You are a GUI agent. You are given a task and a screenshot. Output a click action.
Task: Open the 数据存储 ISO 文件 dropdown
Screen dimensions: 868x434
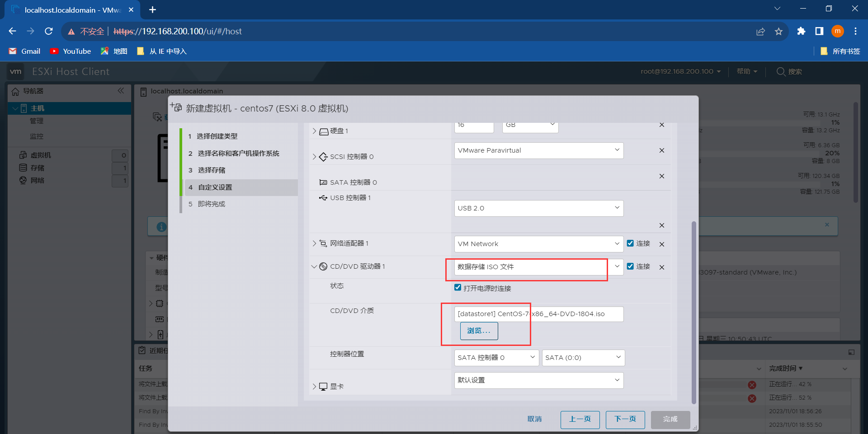click(x=539, y=267)
